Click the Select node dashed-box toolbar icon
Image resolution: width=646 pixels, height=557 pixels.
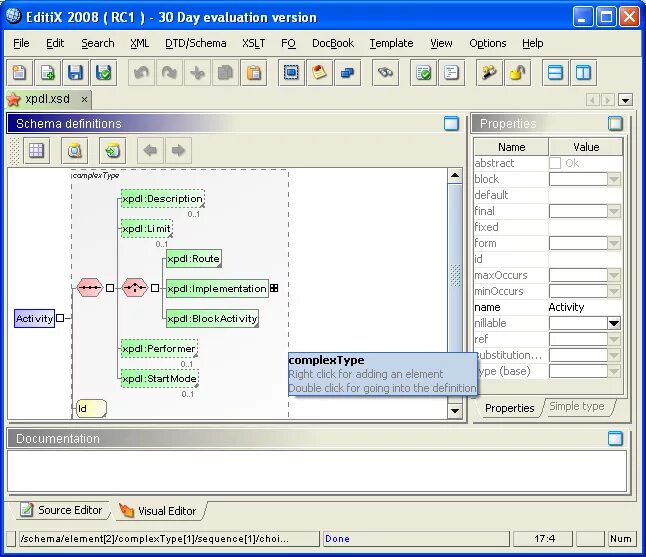[x=291, y=73]
